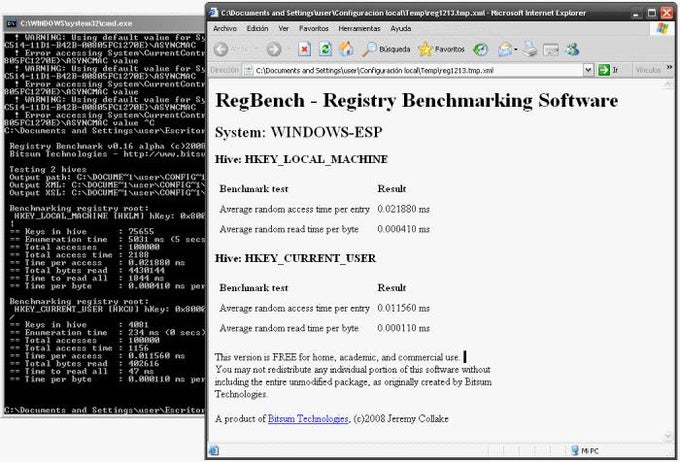
Task: Click the 0.021880 ms result value
Action: click(x=403, y=209)
